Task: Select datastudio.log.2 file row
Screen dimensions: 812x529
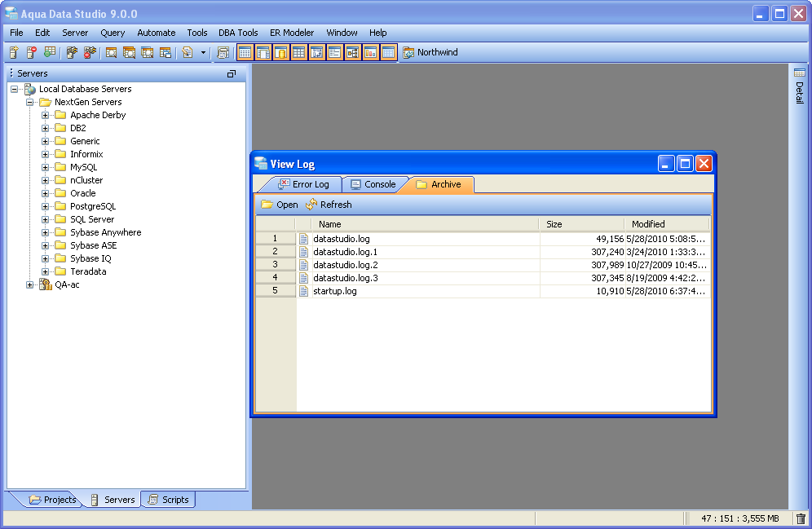Action: (x=483, y=265)
